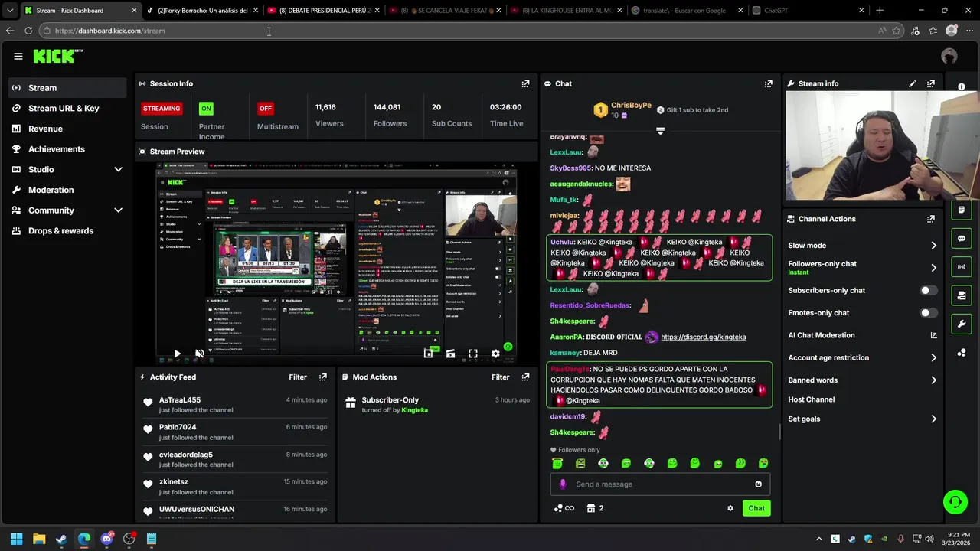This screenshot has height=551, width=980.
Task: Click the browser address bar
Action: (x=459, y=31)
